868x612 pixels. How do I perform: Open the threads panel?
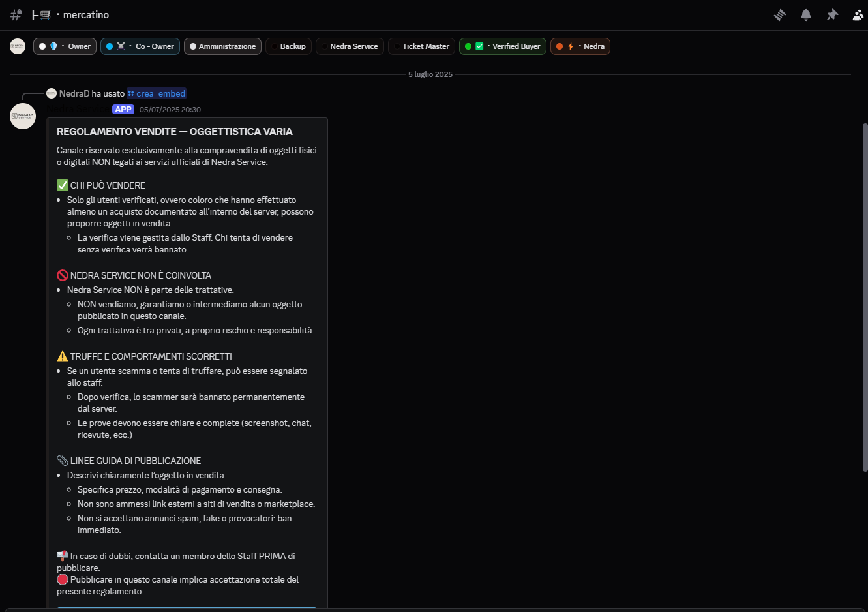[780, 14]
